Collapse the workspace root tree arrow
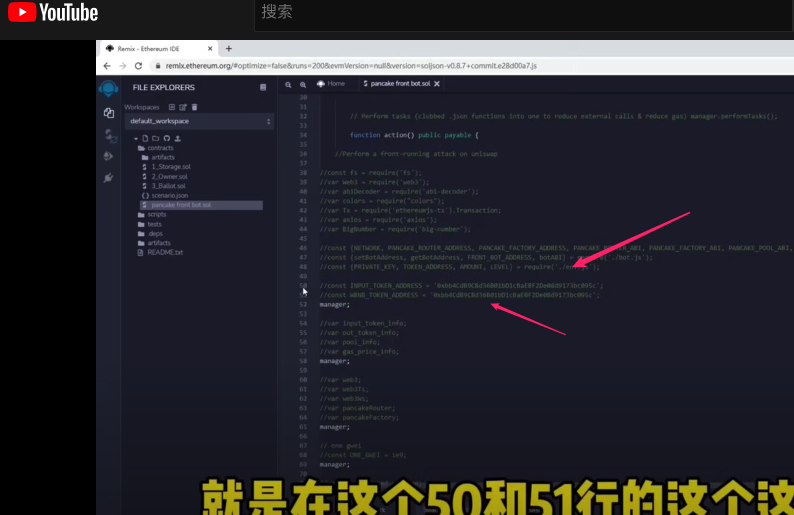794x515 pixels. click(136, 138)
